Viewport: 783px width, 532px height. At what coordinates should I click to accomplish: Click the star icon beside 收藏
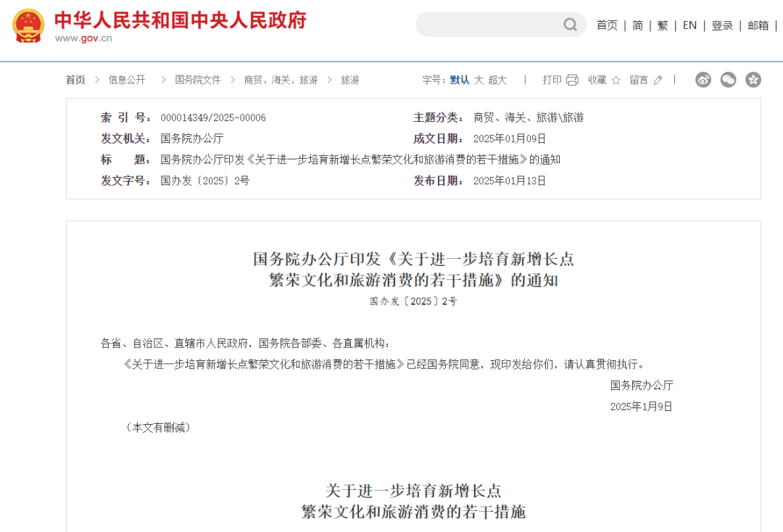(x=615, y=80)
